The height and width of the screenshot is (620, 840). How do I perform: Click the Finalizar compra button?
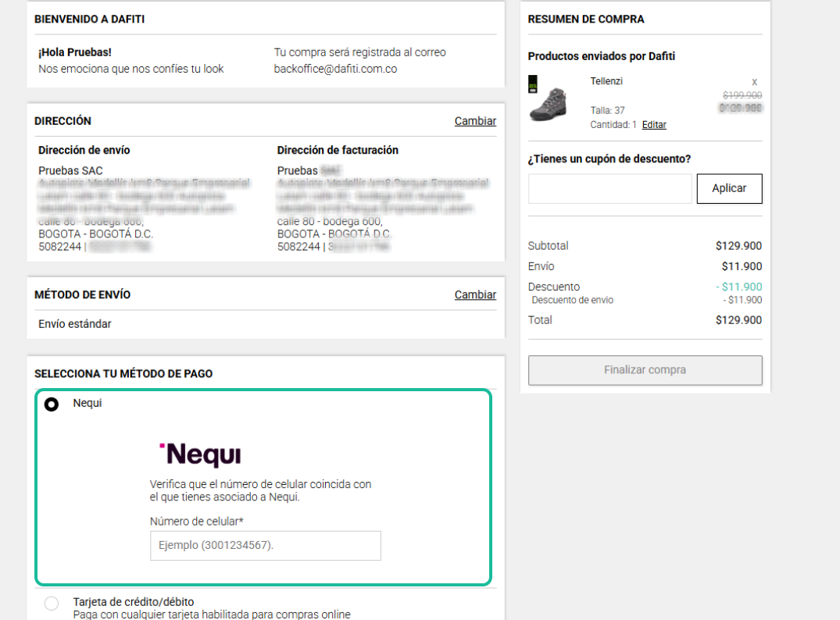(x=645, y=370)
